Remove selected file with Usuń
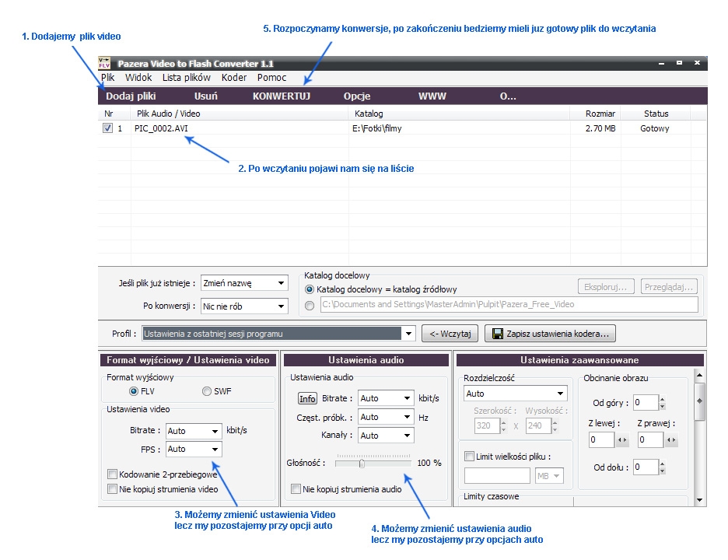 205,96
